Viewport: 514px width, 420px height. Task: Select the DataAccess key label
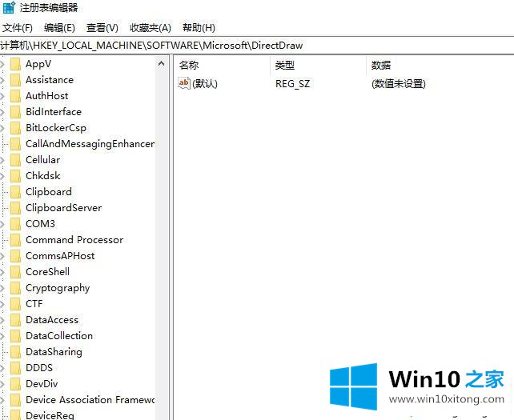click(x=52, y=320)
